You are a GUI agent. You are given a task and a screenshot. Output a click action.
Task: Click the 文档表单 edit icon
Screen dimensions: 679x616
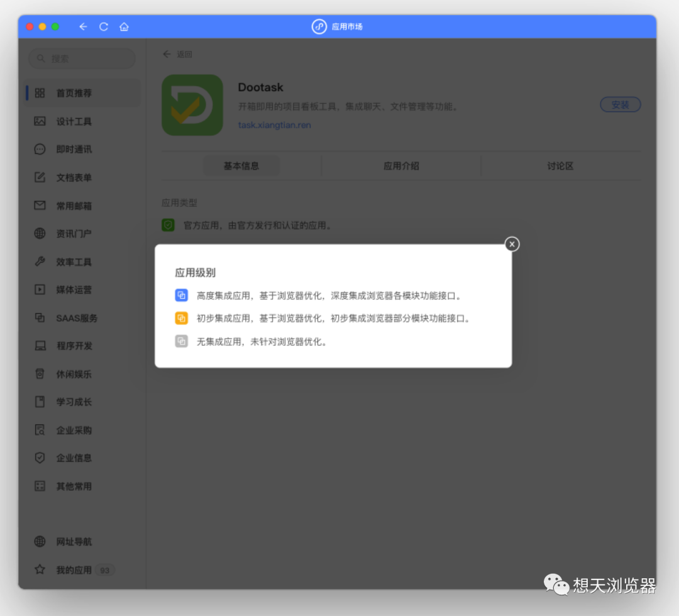(x=40, y=177)
